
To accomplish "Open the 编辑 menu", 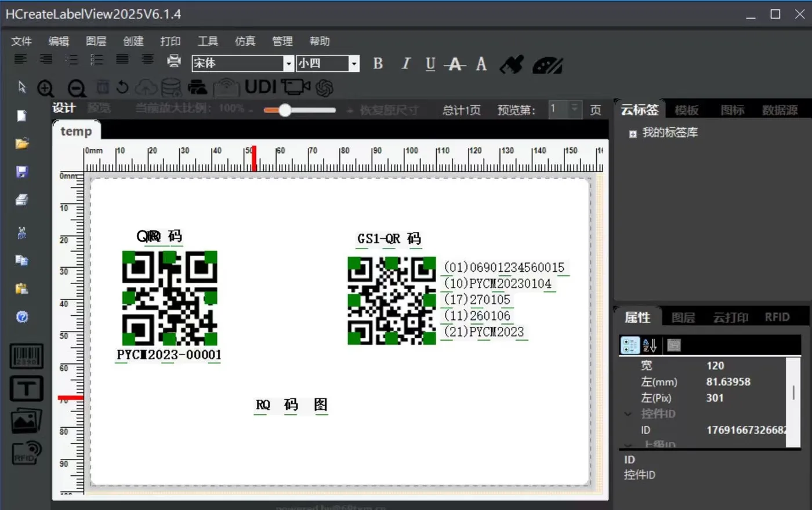I will tap(59, 41).
